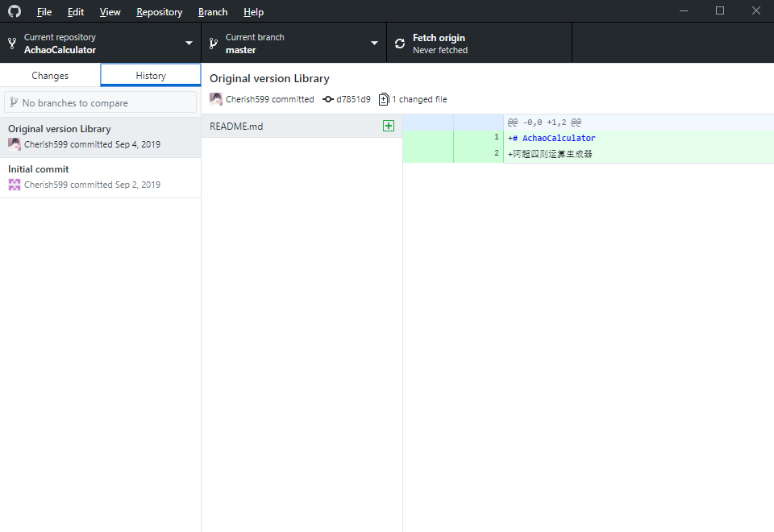Click the repository icon beside AchaoCalculator

pos(12,44)
